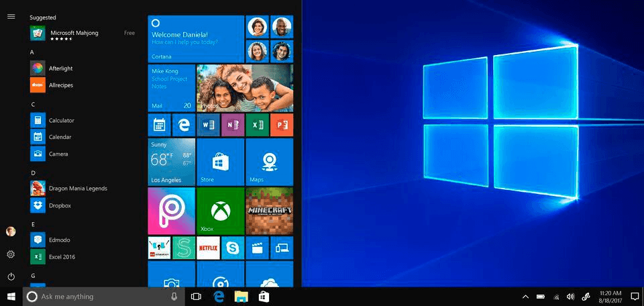Launch the Word tile

(208, 125)
